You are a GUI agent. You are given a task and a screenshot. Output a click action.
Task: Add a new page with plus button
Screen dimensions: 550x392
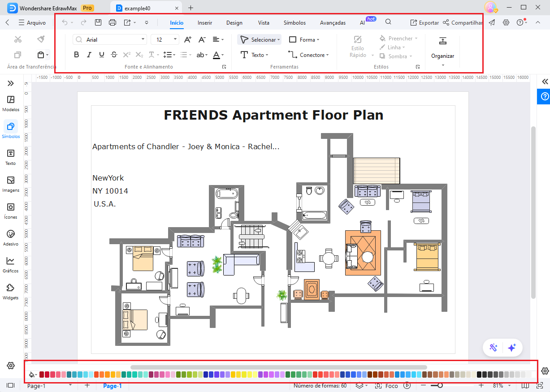pos(87,385)
